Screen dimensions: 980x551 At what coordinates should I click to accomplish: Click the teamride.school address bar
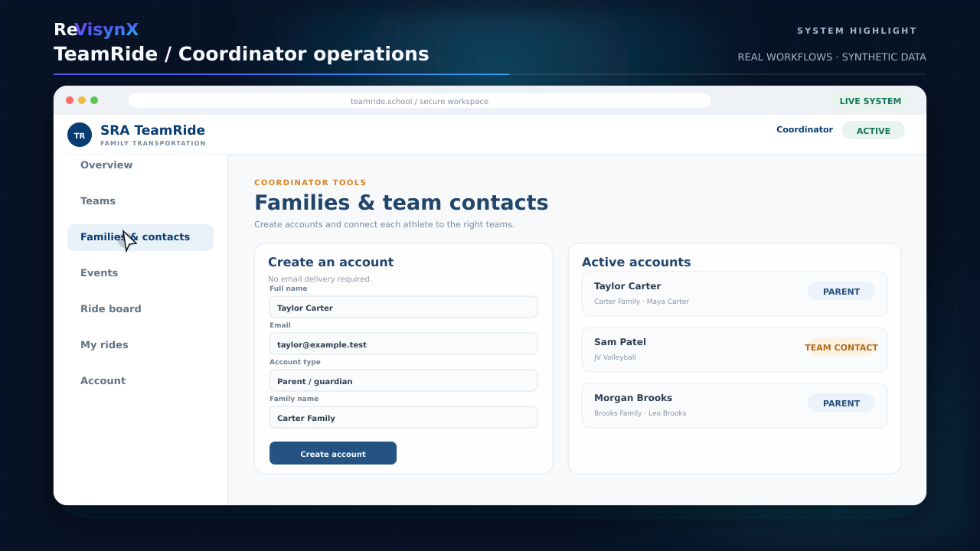[x=420, y=101]
